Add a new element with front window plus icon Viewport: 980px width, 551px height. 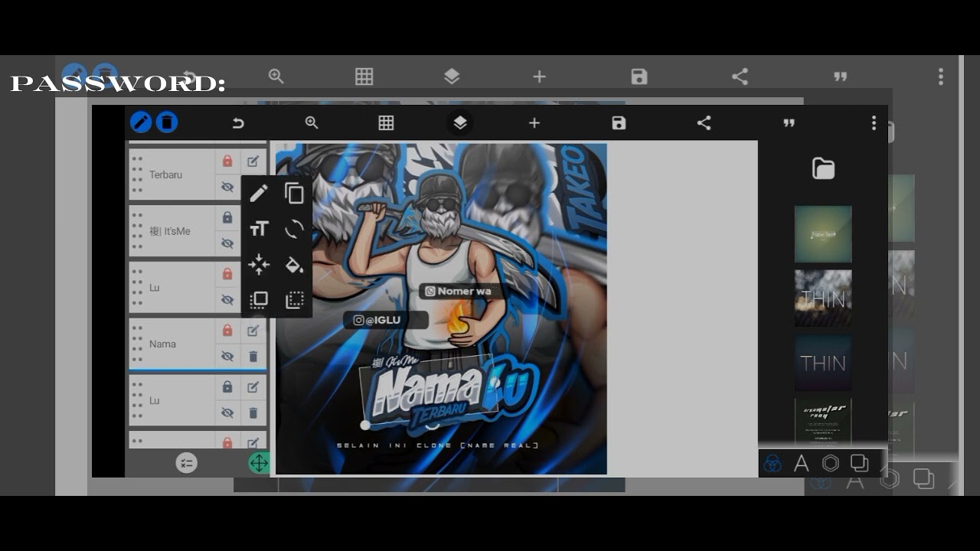(x=534, y=123)
